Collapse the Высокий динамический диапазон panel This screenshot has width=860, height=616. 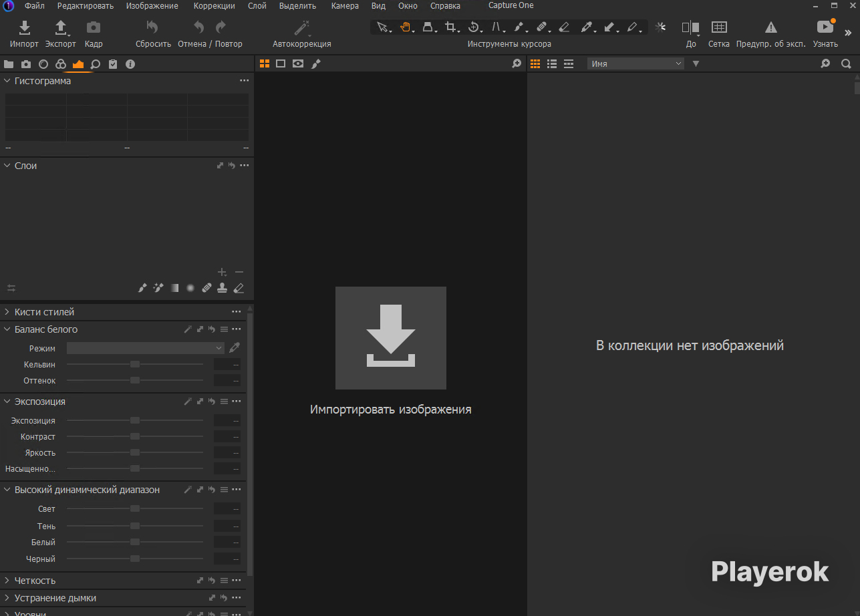click(x=7, y=490)
